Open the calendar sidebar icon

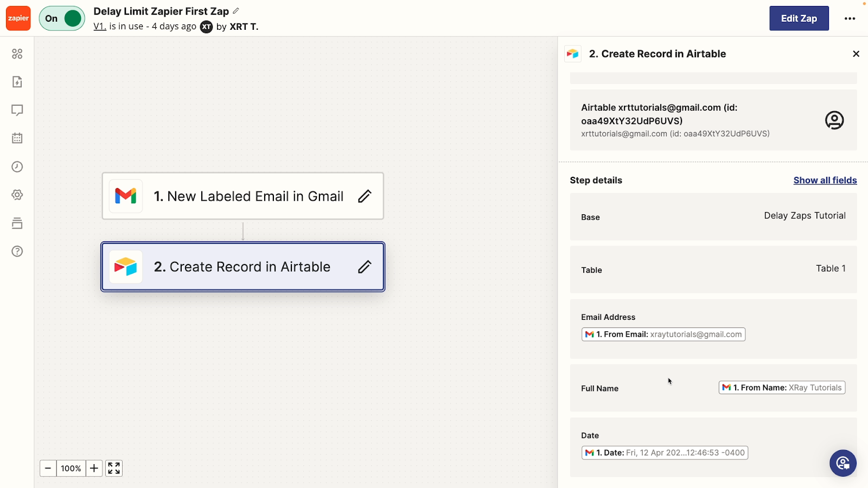click(17, 138)
